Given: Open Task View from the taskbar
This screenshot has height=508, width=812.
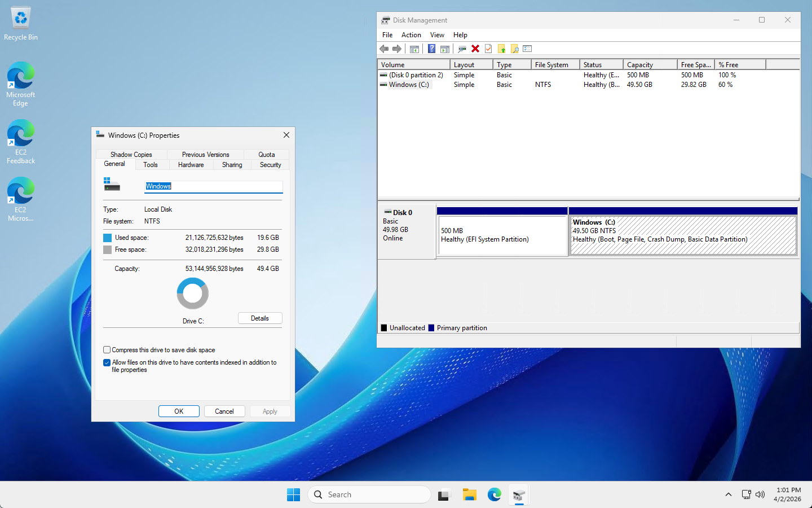Looking at the screenshot, I should 444,495.
